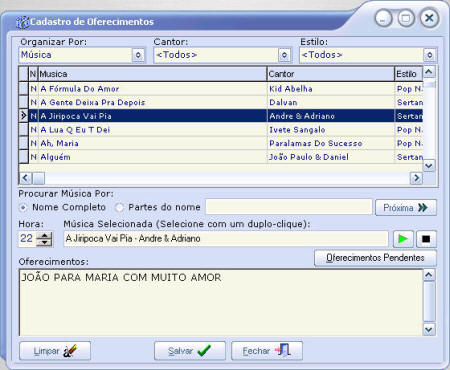450x370 pixels.
Task: Click singer cell 'Kid Abelha'
Action: (331, 89)
